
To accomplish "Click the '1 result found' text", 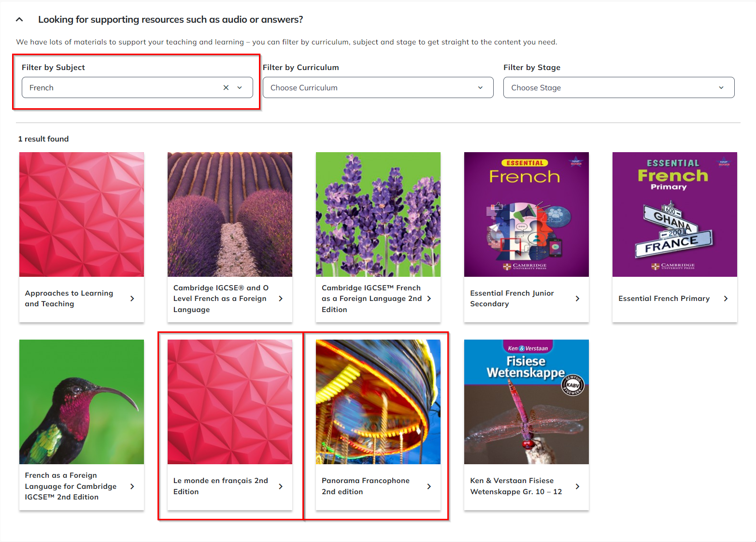I will coord(43,139).
